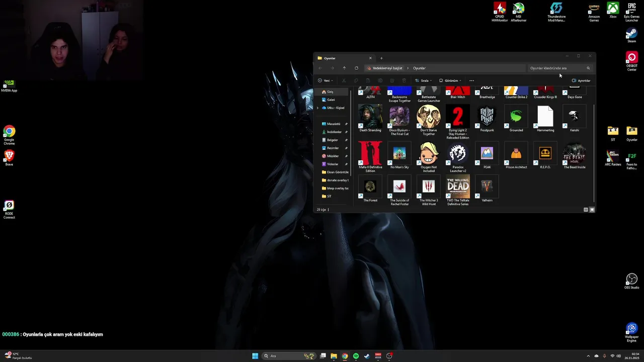Open OBSBOT Center desktop icon

click(632, 61)
